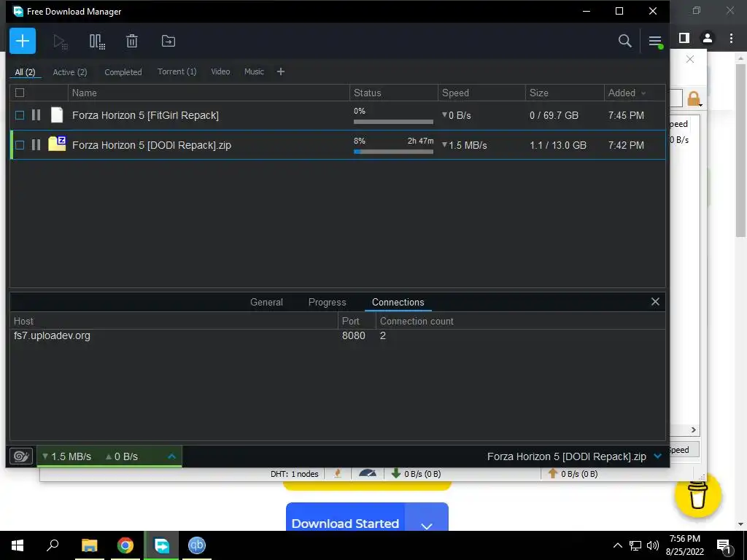Expand the Download Started dropdown arrow
747x560 pixels.
[x=426, y=525]
